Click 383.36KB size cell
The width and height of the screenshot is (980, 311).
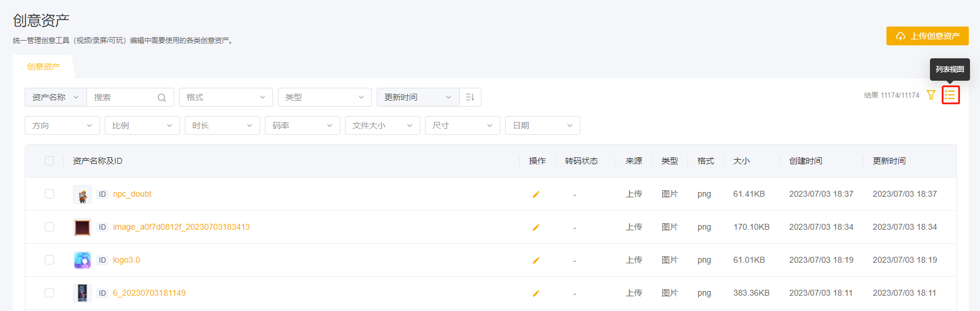pyautogui.click(x=752, y=293)
